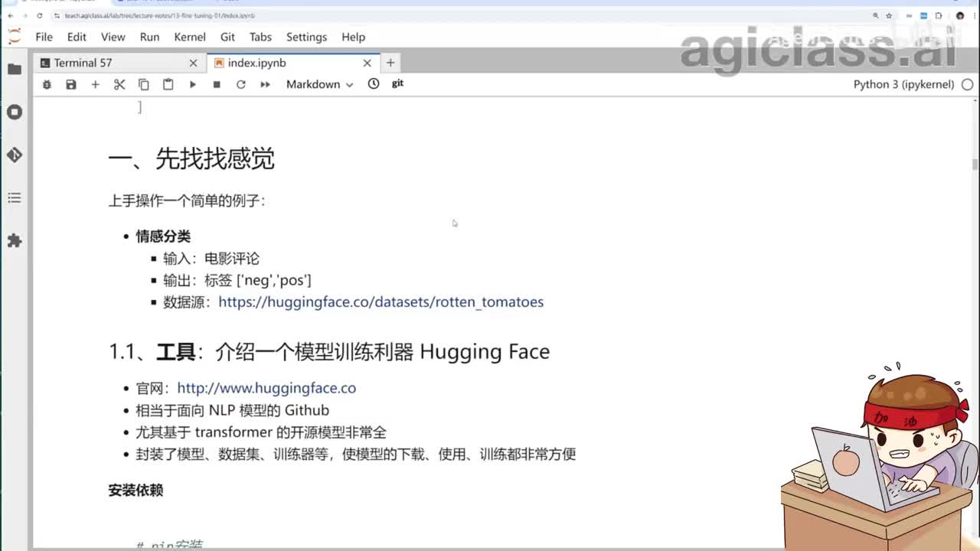The height and width of the screenshot is (551, 980).
Task: Open the Settings menu
Action: coord(306,37)
